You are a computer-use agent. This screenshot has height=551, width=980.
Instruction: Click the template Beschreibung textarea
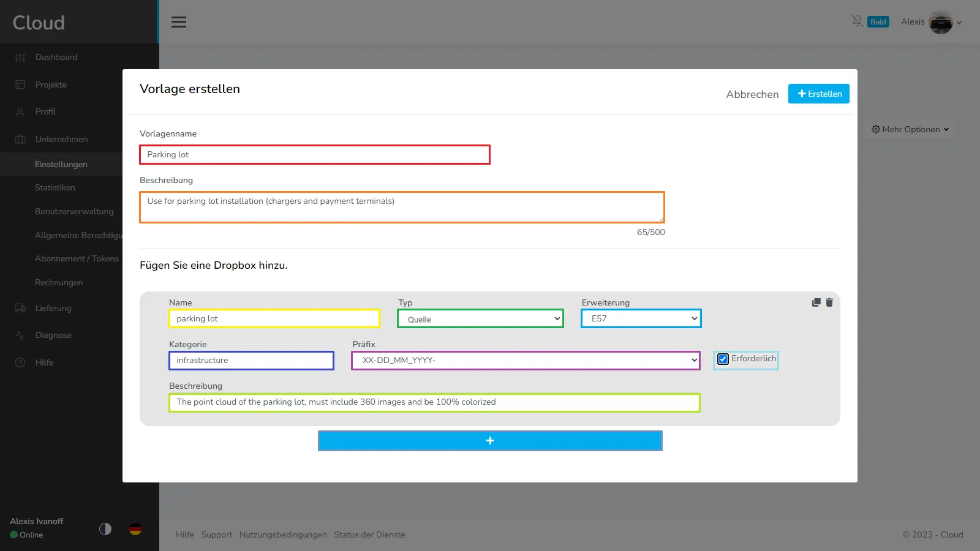coord(402,207)
